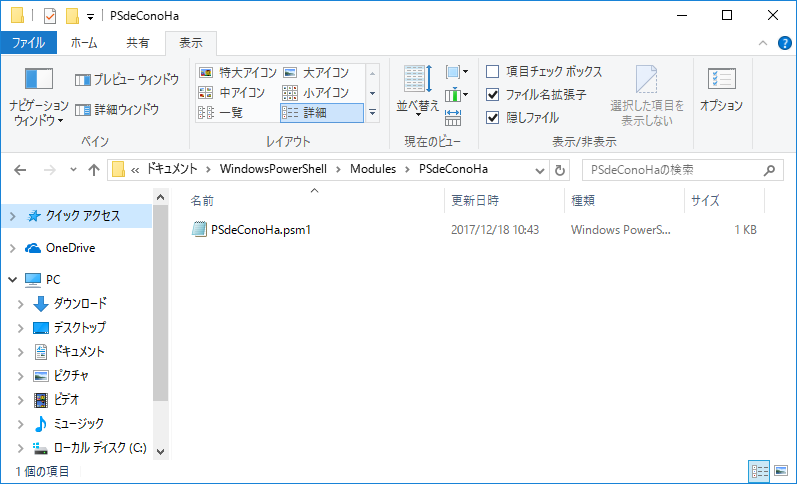
Task: Uncheck file name extensions (ファイル名拡張子)
Action: click(493, 95)
